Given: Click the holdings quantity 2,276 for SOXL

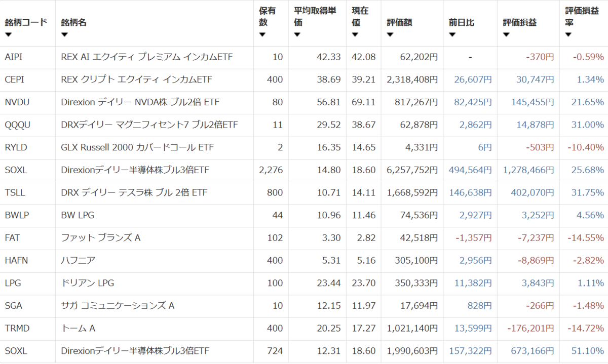Looking at the screenshot, I should tap(271, 170).
